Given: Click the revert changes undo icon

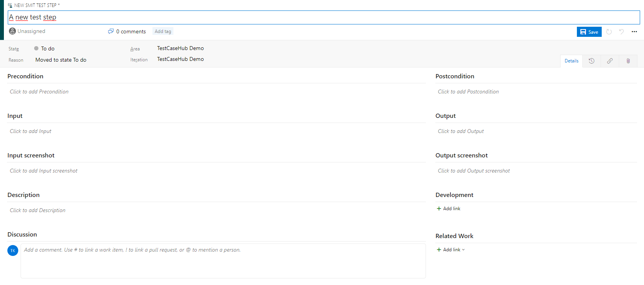Looking at the screenshot, I should pos(621,32).
